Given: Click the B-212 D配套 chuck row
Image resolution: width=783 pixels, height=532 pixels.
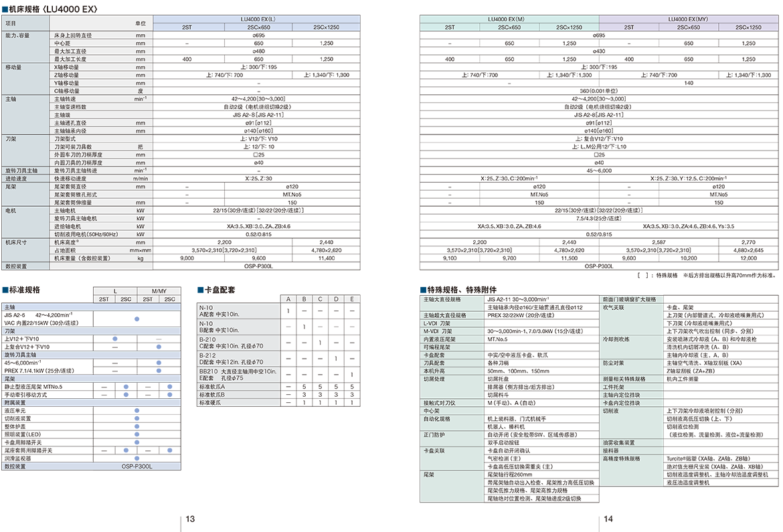Looking at the screenshot, I should click(239, 359).
